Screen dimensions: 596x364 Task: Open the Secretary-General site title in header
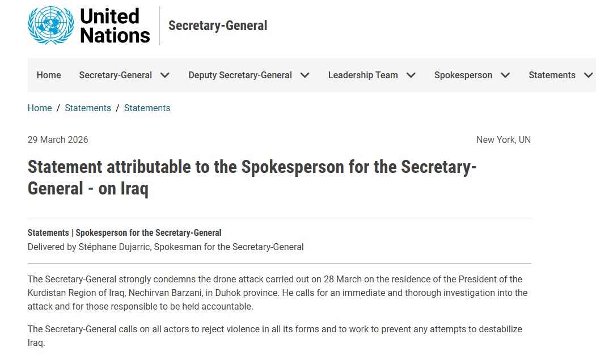coord(218,26)
